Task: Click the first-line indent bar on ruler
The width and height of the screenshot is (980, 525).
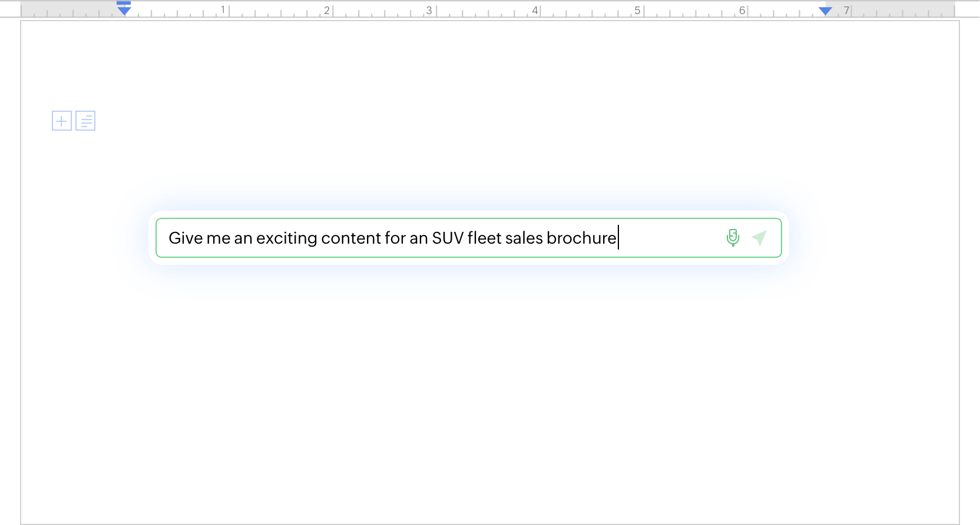Action: coord(124,3)
